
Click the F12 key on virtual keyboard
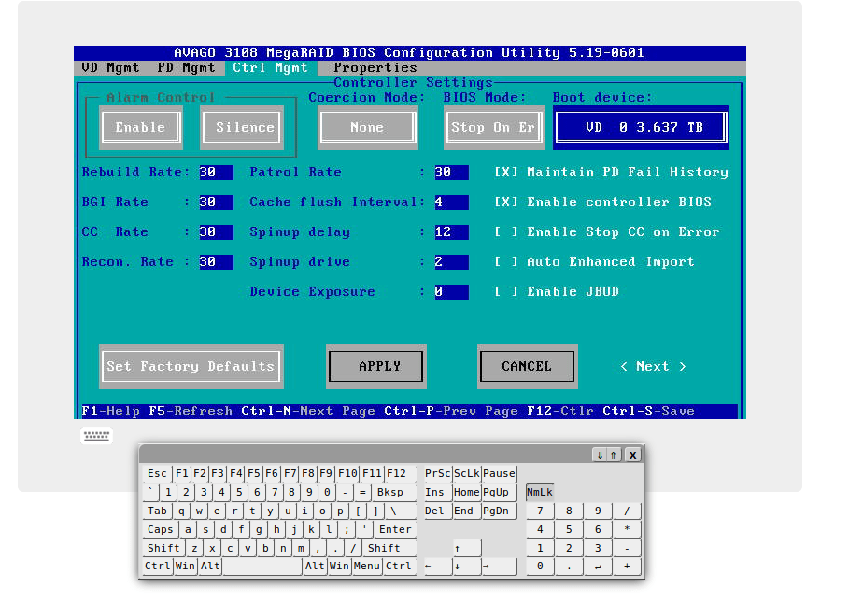click(400, 473)
